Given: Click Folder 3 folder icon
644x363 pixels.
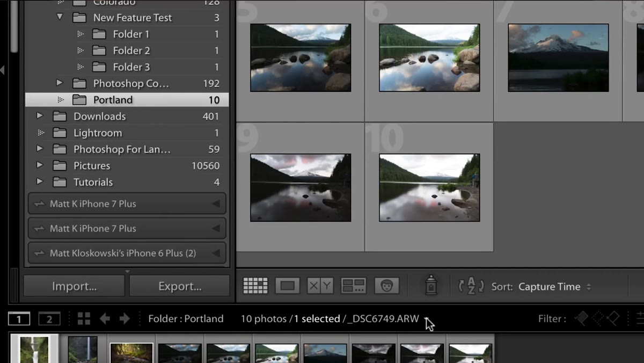Looking at the screenshot, I should pyautogui.click(x=99, y=67).
